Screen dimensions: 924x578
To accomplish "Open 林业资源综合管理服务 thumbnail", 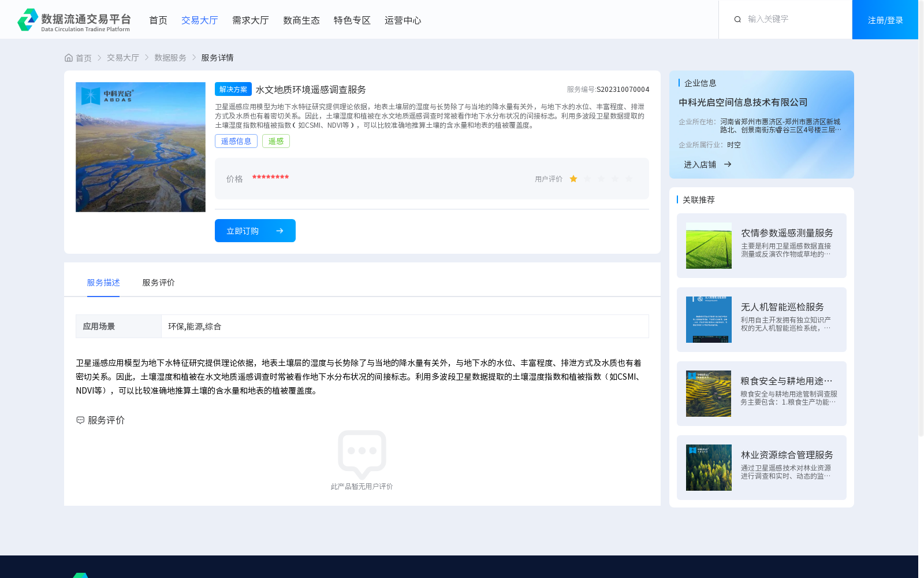I will [x=709, y=468].
